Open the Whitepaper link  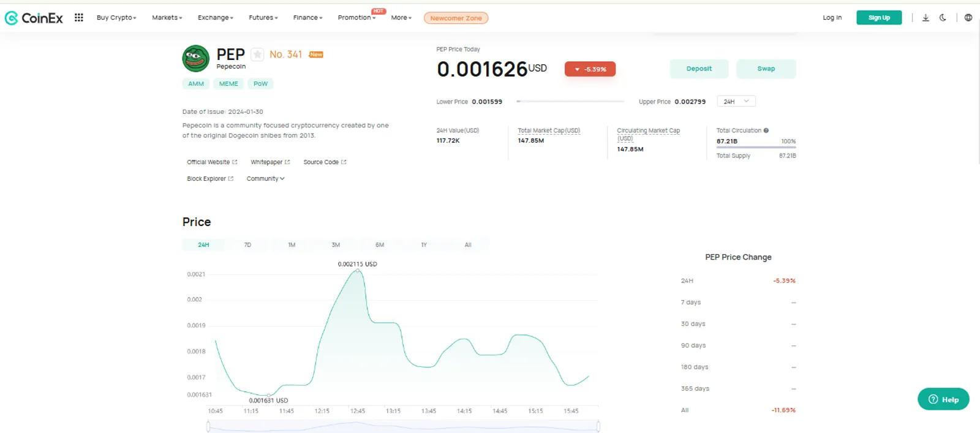coord(270,162)
